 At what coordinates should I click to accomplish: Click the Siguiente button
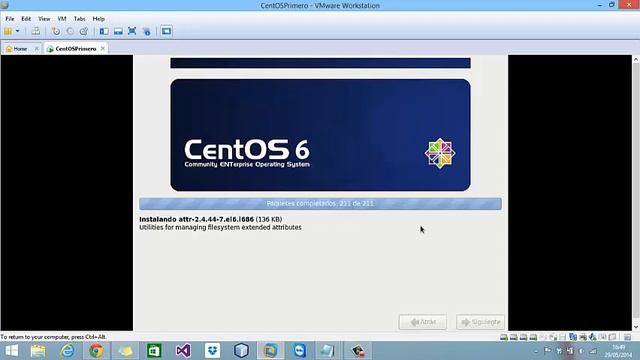[480, 322]
